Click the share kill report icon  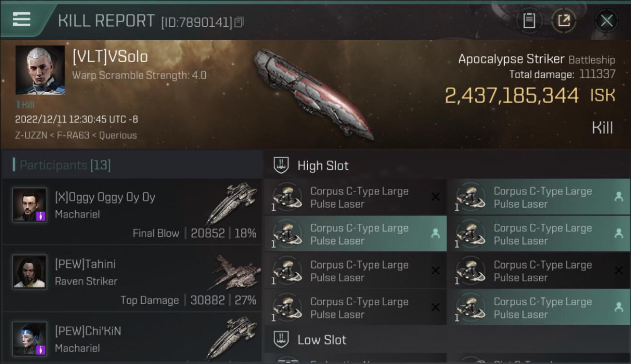564,20
